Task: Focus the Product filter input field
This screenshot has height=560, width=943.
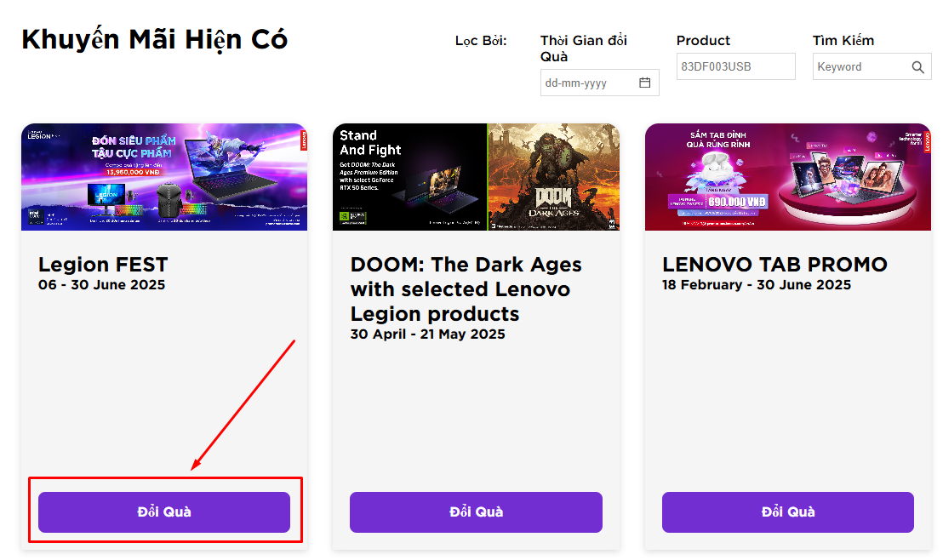Action: pyautogui.click(x=735, y=66)
